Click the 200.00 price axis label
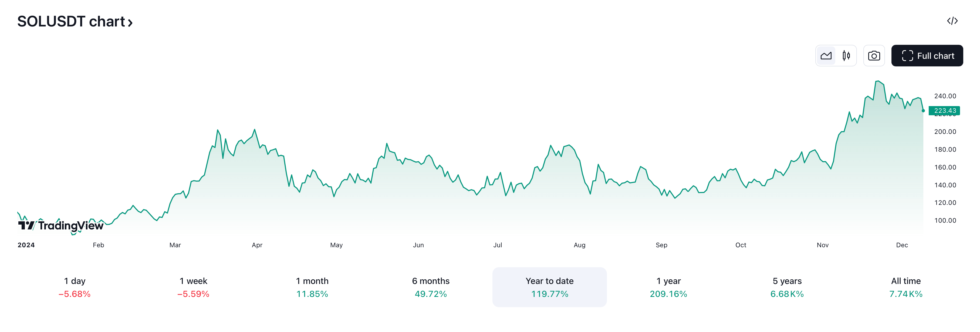Viewport: 980px width, 332px height. click(945, 131)
